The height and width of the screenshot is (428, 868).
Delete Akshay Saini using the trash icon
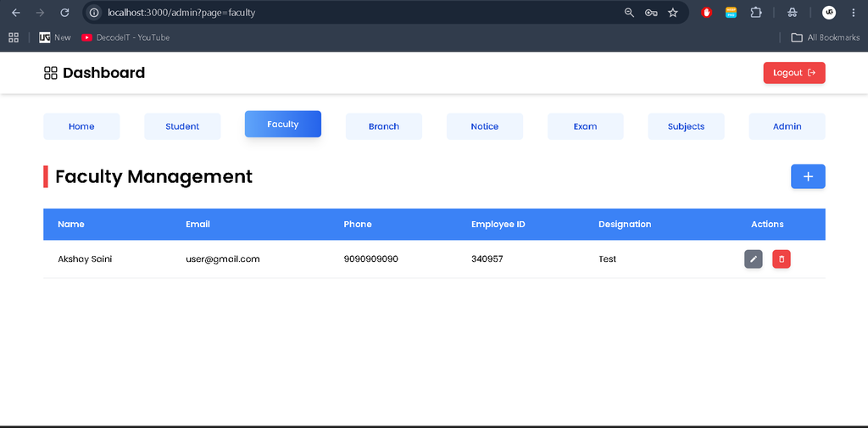781,259
